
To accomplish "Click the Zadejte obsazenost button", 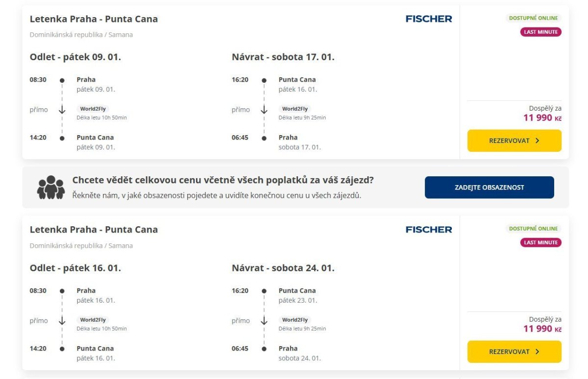I will (x=489, y=188).
